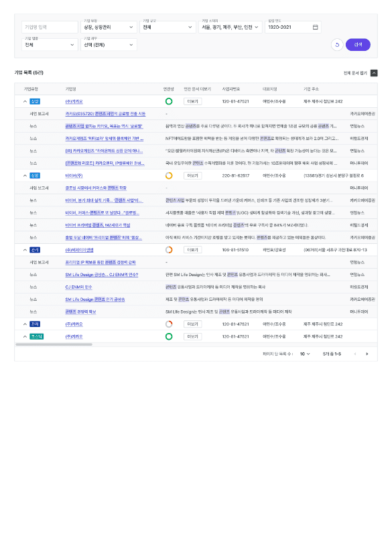Open the [IR] 카카오게임즈 news link

pyautogui.click(x=104, y=151)
